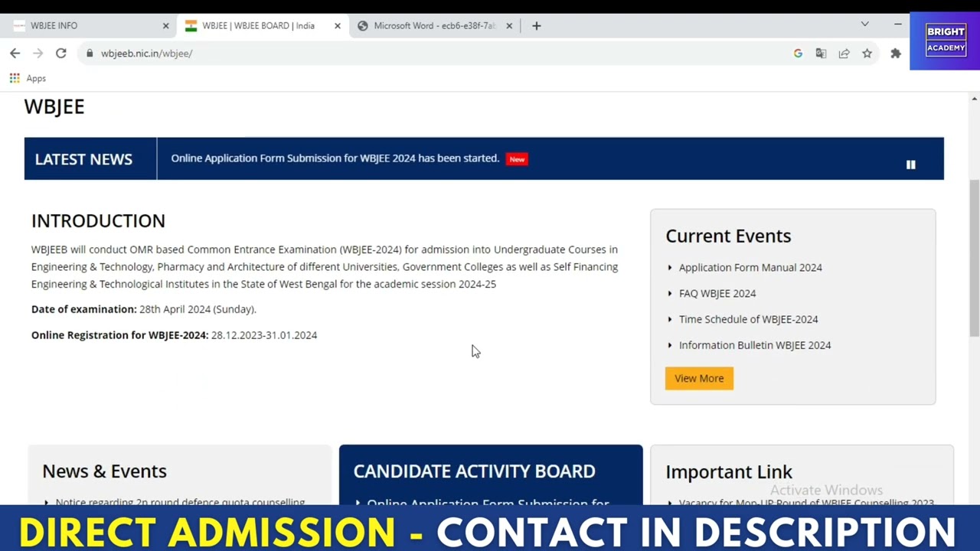Open Online Application Form Submission news link
The width and height of the screenshot is (980, 551).
pos(335,158)
